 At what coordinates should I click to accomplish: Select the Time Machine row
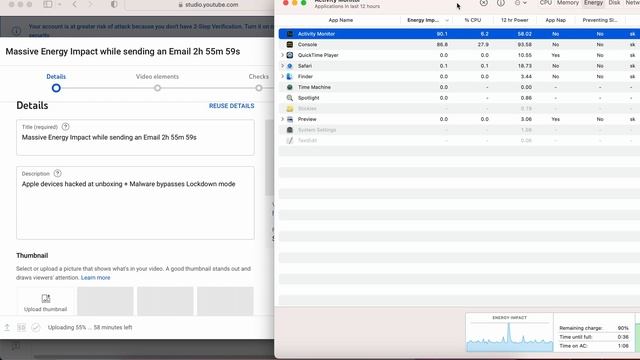click(459, 87)
